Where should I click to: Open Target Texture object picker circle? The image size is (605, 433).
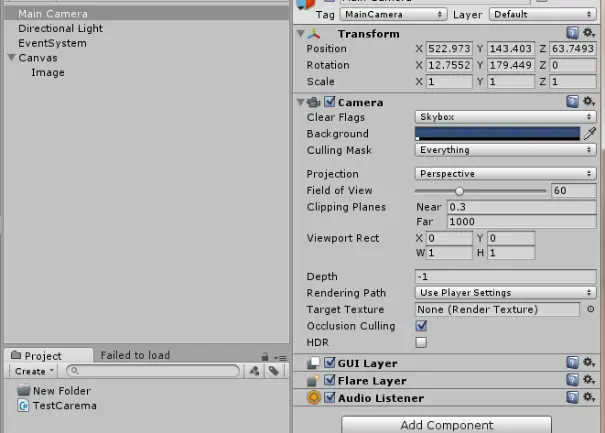[x=590, y=309]
